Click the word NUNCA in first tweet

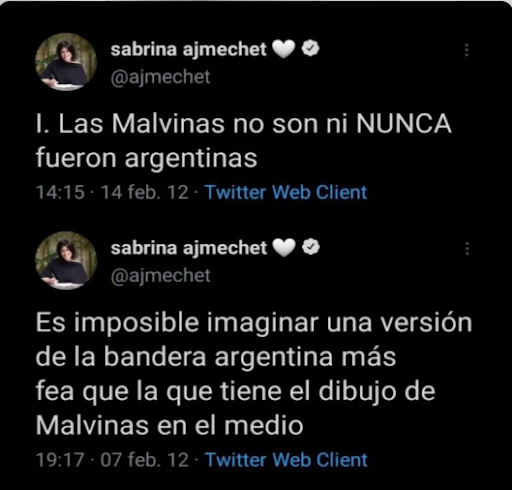pyautogui.click(x=404, y=124)
